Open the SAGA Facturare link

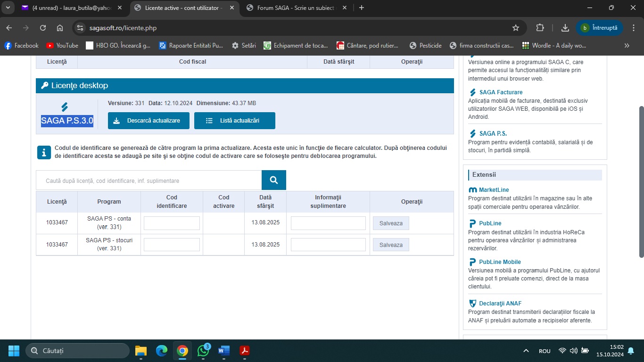(x=501, y=92)
